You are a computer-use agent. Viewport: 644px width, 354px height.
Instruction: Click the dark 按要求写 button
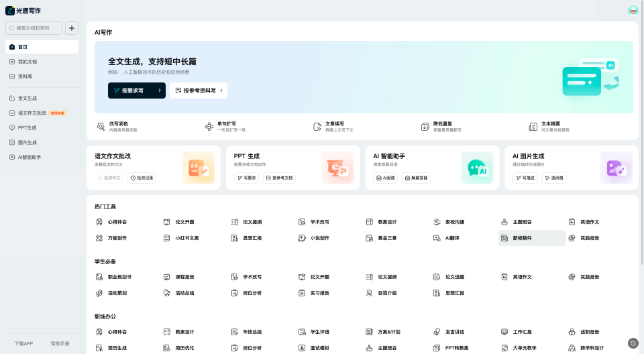tap(137, 91)
